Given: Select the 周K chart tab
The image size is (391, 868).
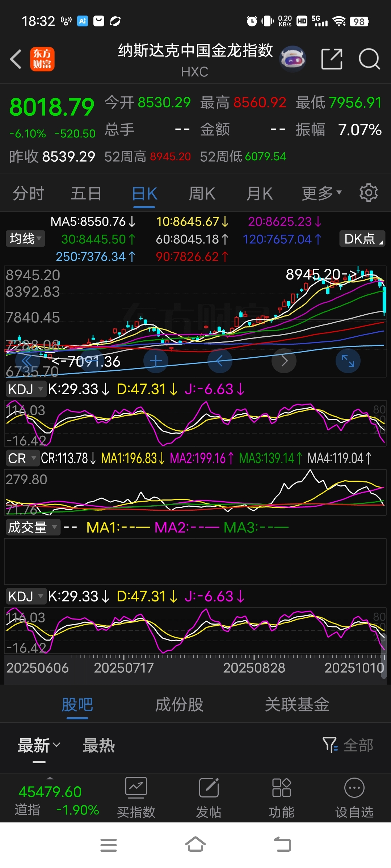Looking at the screenshot, I should tap(202, 193).
